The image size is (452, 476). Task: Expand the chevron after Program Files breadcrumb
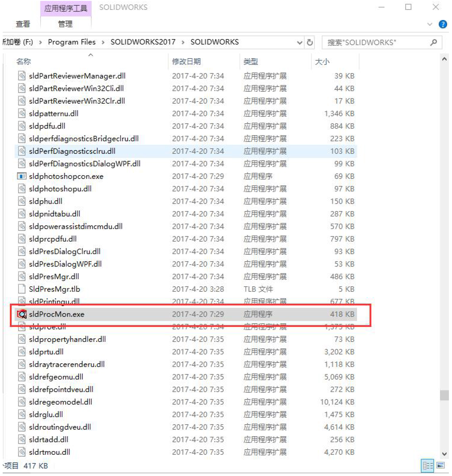[x=103, y=42]
